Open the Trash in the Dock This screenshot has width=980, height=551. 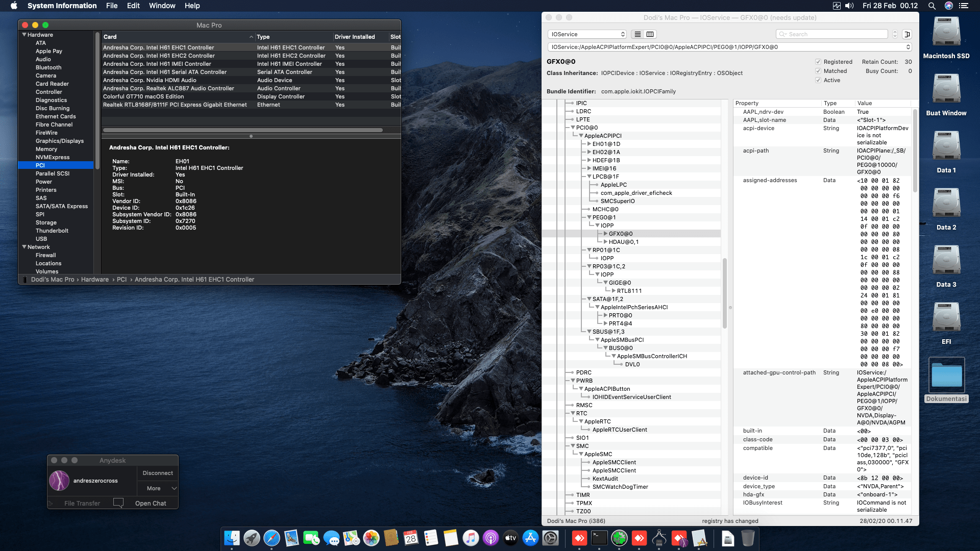(747, 538)
